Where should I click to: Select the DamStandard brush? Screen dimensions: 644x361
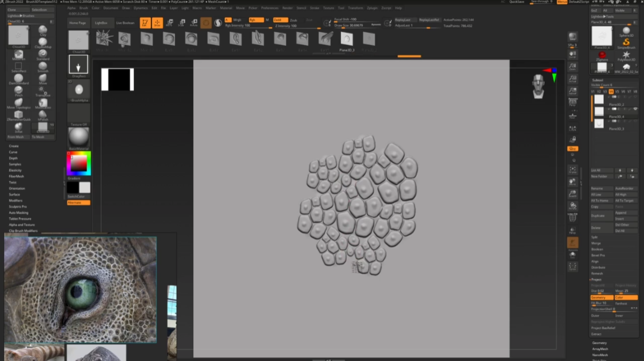[x=19, y=79]
